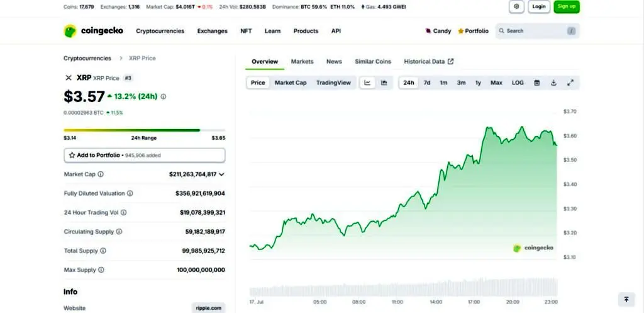Open the Cryptocurrencies nav menu
This screenshot has width=644, height=313.
click(160, 31)
